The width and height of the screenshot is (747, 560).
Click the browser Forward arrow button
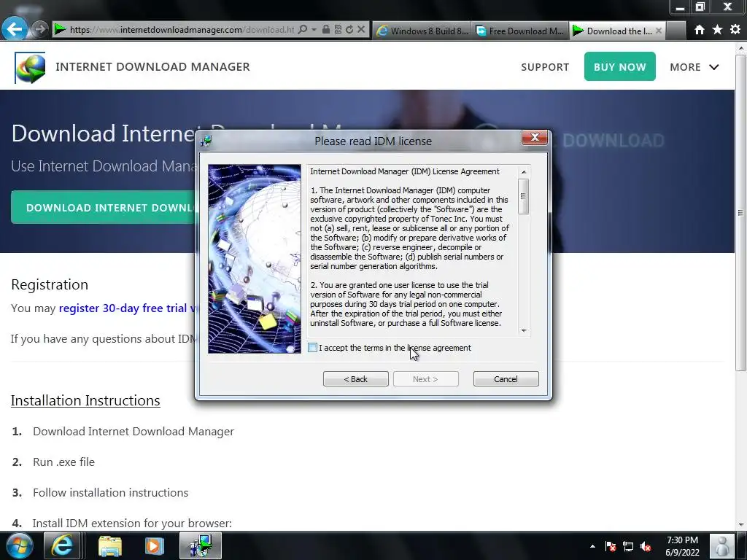tap(41, 29)
